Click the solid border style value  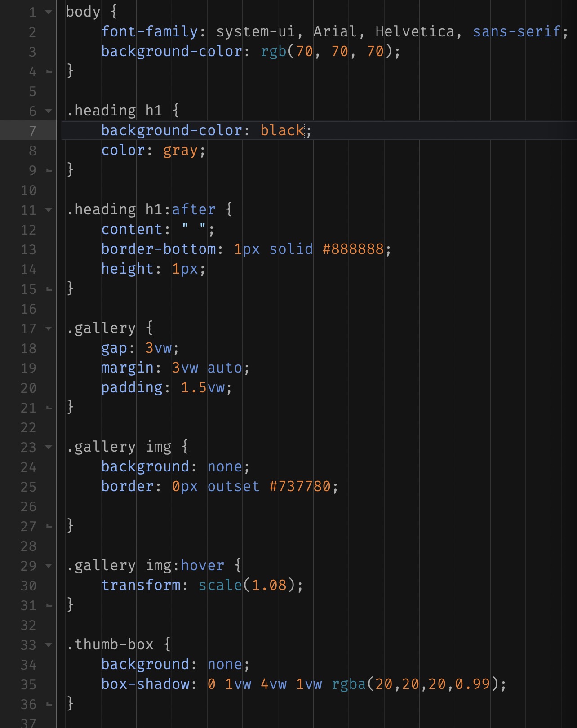291,249
